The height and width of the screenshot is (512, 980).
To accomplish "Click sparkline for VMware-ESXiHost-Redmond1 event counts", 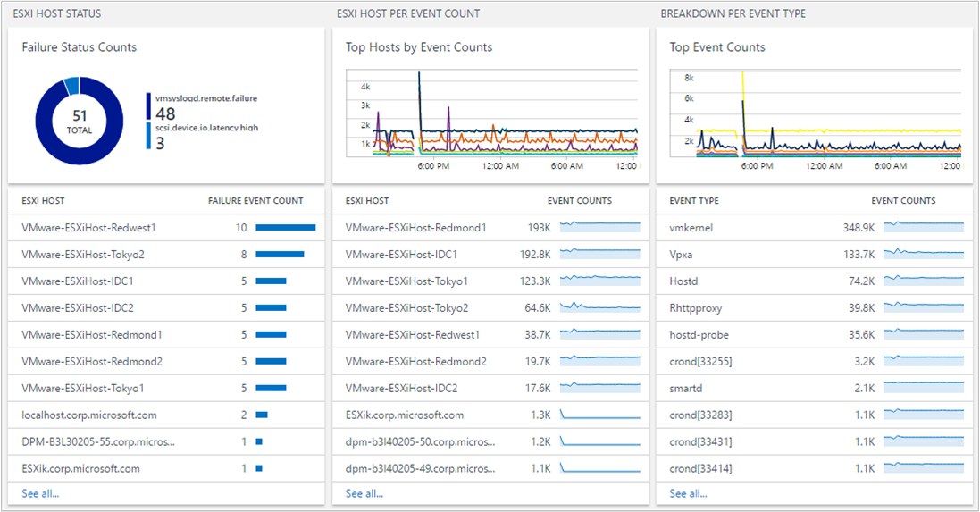I will (x=600, y=227).
